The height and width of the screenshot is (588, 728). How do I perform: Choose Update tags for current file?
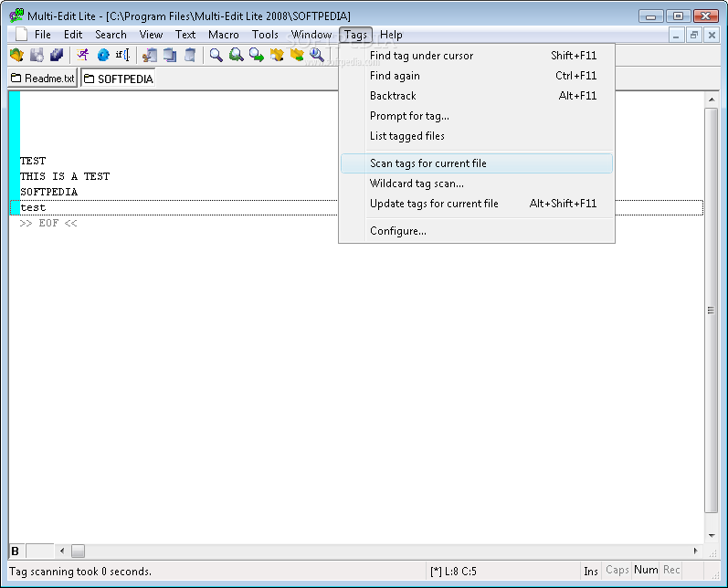[477, 204]
